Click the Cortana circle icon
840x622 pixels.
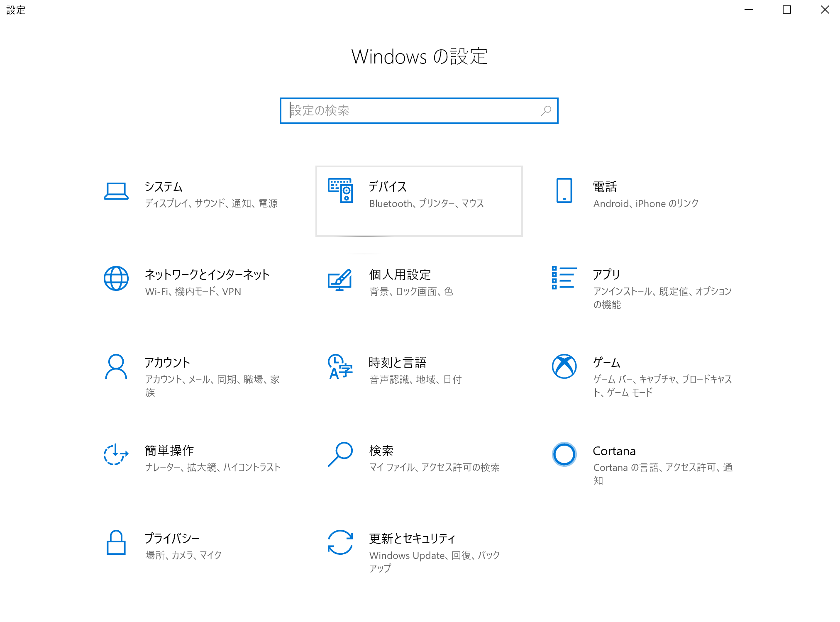pos(564,454)
